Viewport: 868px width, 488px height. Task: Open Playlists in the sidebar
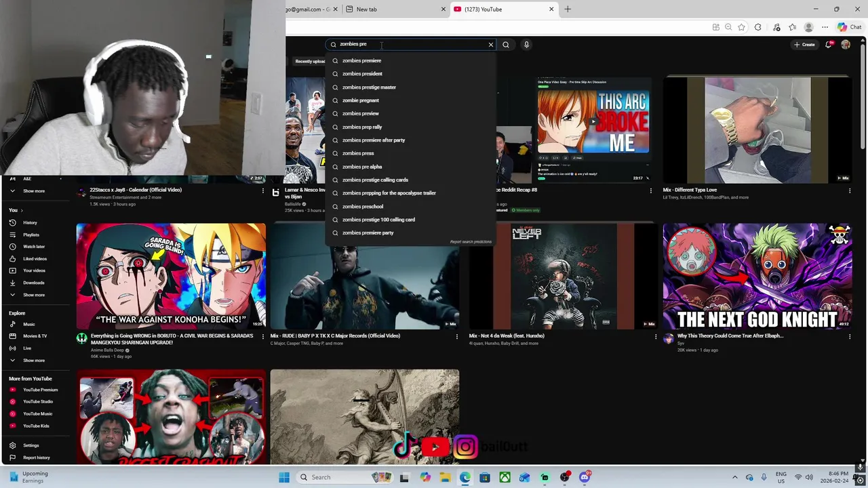coord(31,235)
